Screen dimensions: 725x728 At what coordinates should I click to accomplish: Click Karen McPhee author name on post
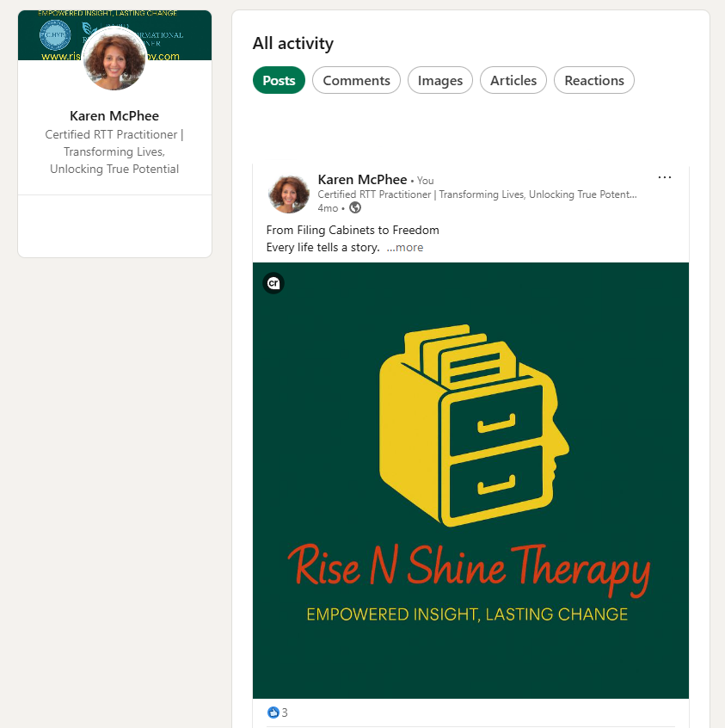363,180
